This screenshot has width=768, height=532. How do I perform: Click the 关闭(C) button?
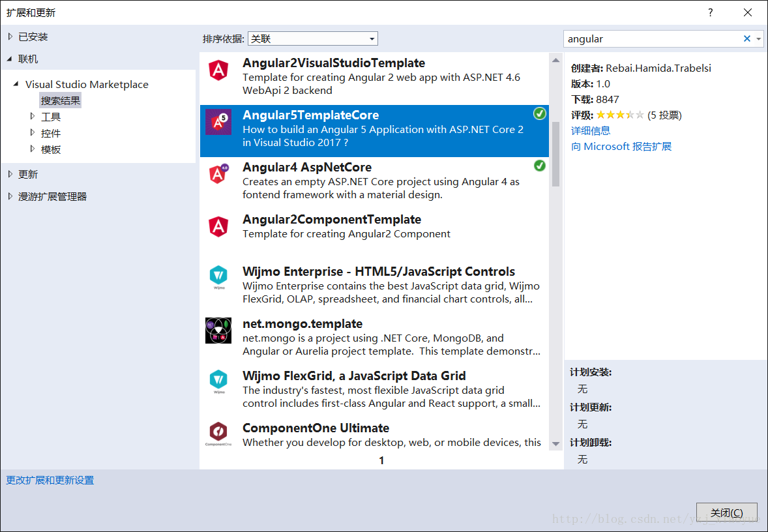726,512
